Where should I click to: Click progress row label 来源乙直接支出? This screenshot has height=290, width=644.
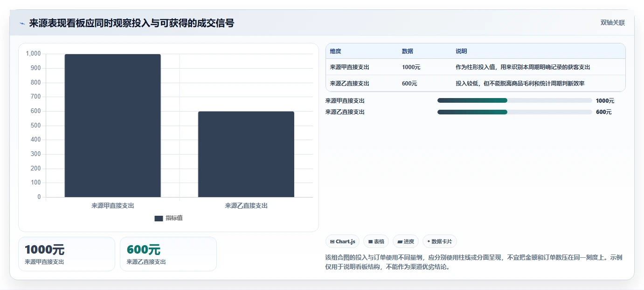(345, 112)
